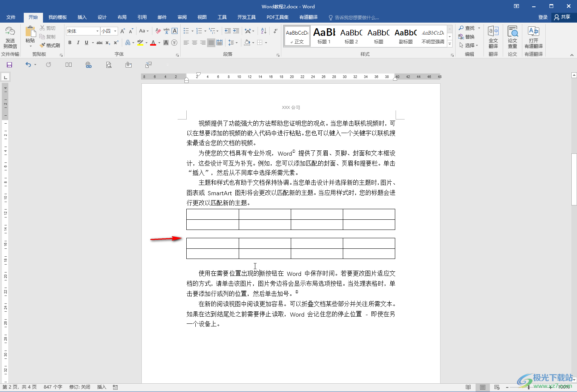Switch to the Review (审阅) tab

182,17
